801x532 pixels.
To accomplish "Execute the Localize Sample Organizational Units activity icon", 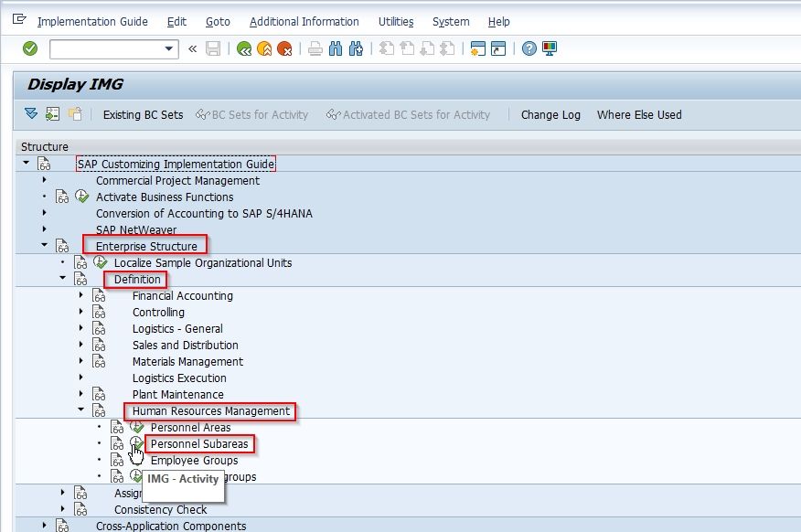I will (101, 262).
